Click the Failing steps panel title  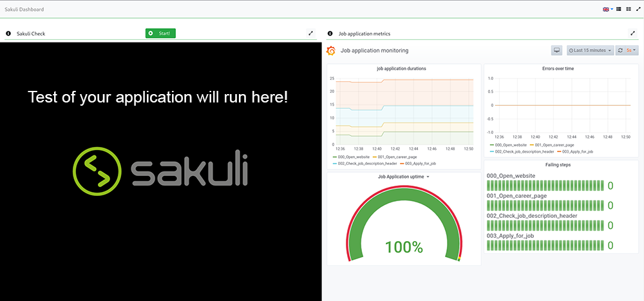coord(558,165)
